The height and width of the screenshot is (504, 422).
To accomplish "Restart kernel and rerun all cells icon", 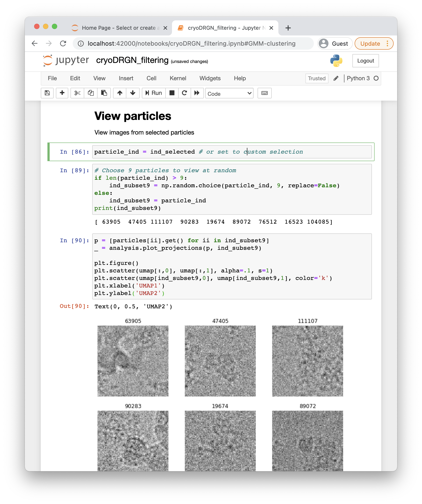I will coord(197,93).
